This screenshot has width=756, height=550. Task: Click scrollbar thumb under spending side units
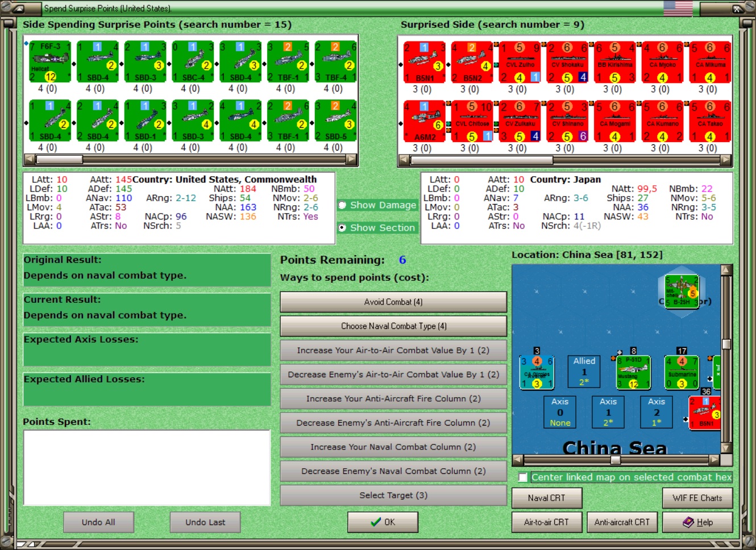click(x=59, y=160)
